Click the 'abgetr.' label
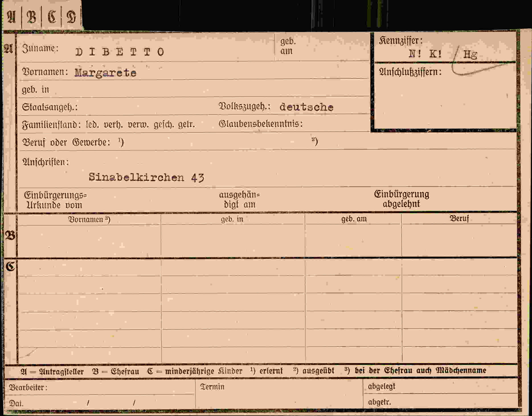 380,402
